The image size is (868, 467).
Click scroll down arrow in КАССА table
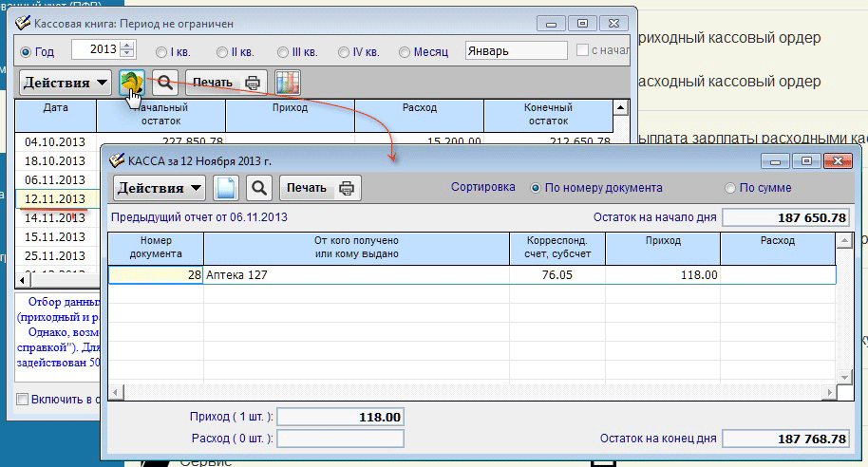click(844, 376)
